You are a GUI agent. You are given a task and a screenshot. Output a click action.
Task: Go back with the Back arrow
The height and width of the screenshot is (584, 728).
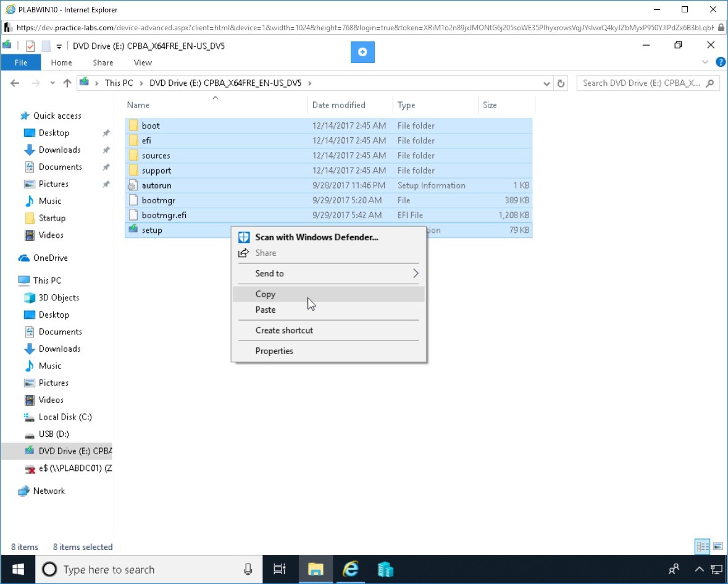15,83
